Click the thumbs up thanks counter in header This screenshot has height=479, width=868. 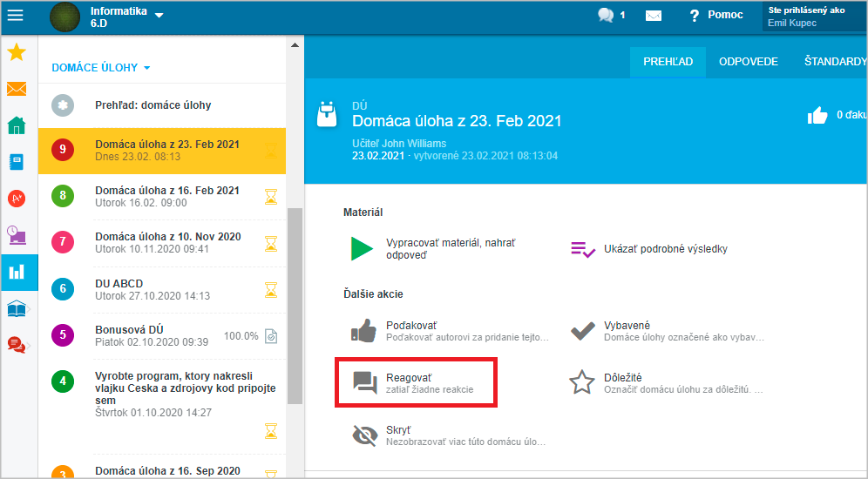click(837, 115)
